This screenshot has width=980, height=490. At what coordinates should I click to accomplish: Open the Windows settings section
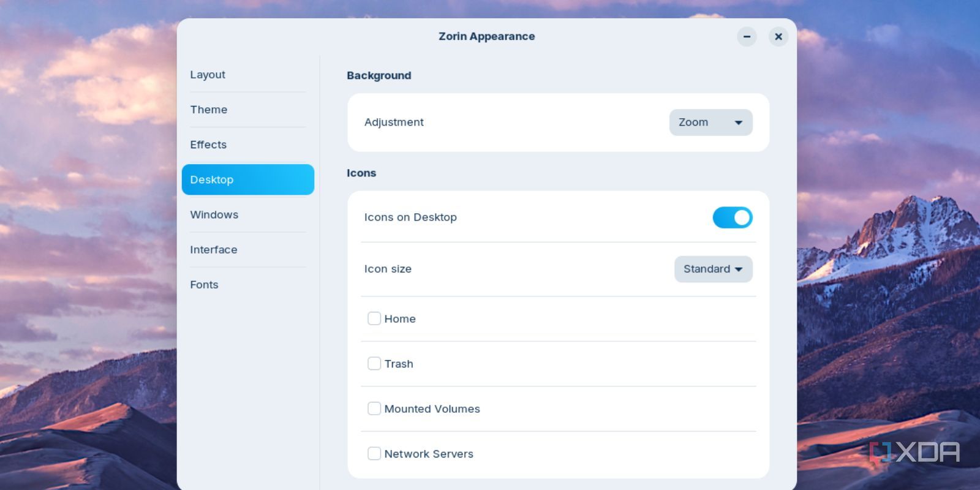click(247, 214)
